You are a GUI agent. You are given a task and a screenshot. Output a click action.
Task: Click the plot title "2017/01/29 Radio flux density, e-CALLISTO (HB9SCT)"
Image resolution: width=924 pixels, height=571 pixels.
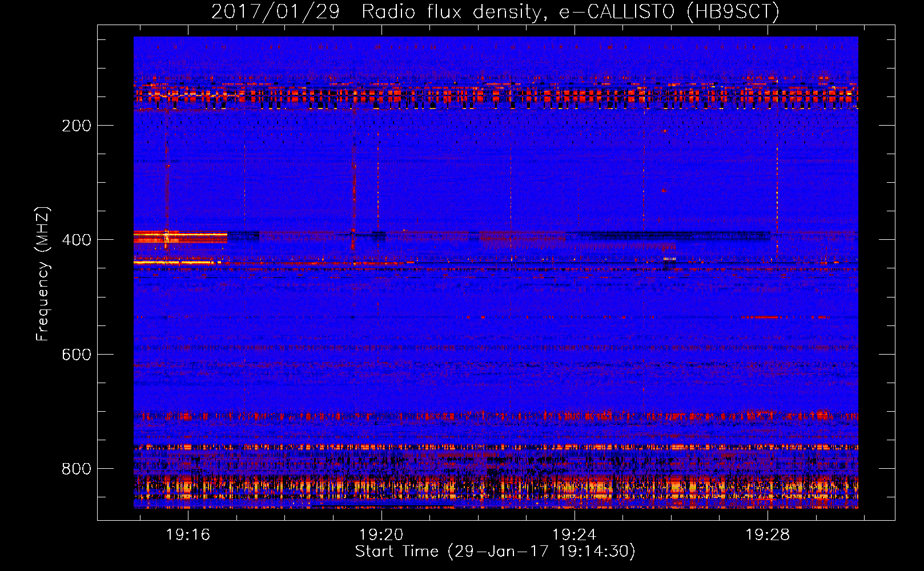click(495, 11)
